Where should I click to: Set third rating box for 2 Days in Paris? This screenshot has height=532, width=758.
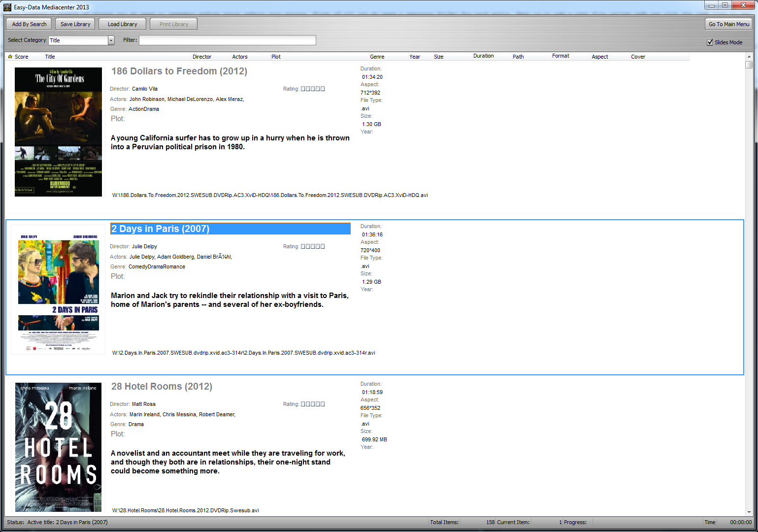coord(313,246)
